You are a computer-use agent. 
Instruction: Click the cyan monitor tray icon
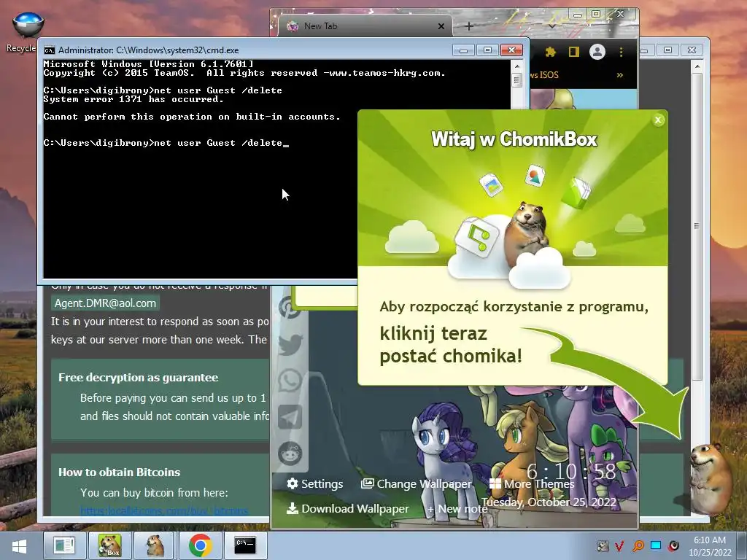pos(656,545)
